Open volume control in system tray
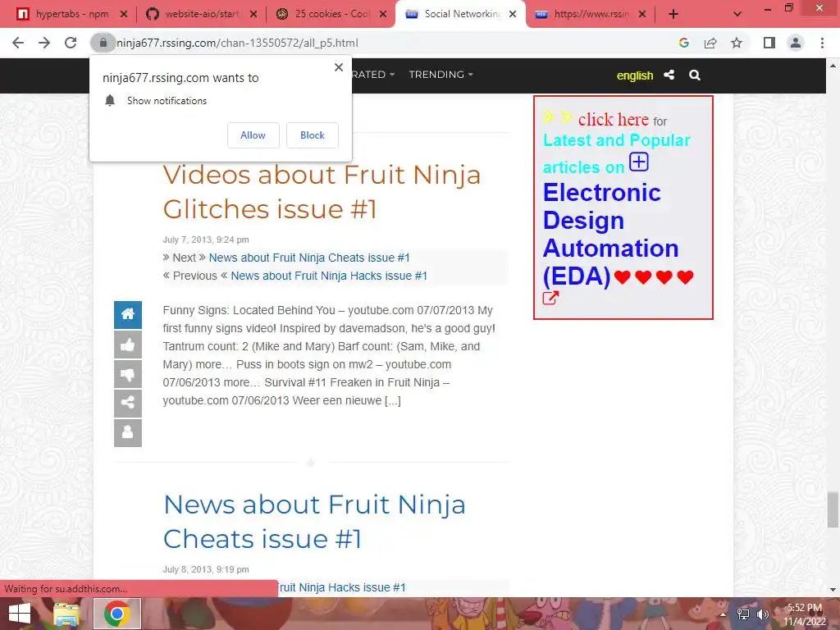Viewport: 840px width, 630px height. click(763, 614)
